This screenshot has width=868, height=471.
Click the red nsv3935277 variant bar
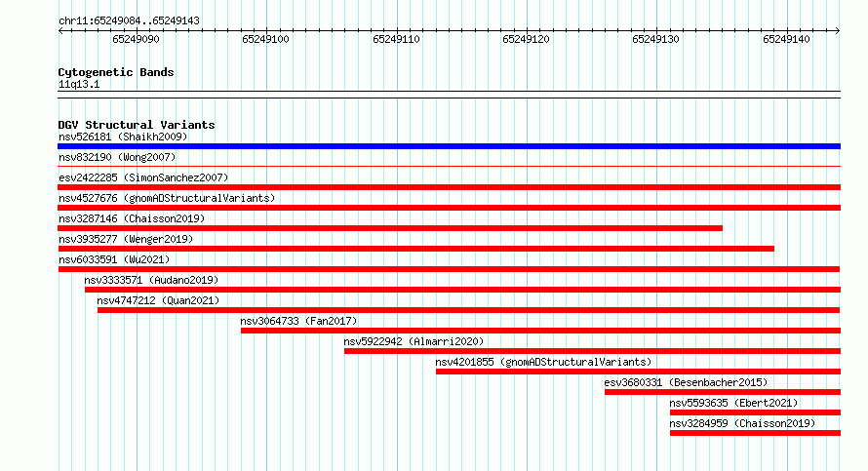415,249
